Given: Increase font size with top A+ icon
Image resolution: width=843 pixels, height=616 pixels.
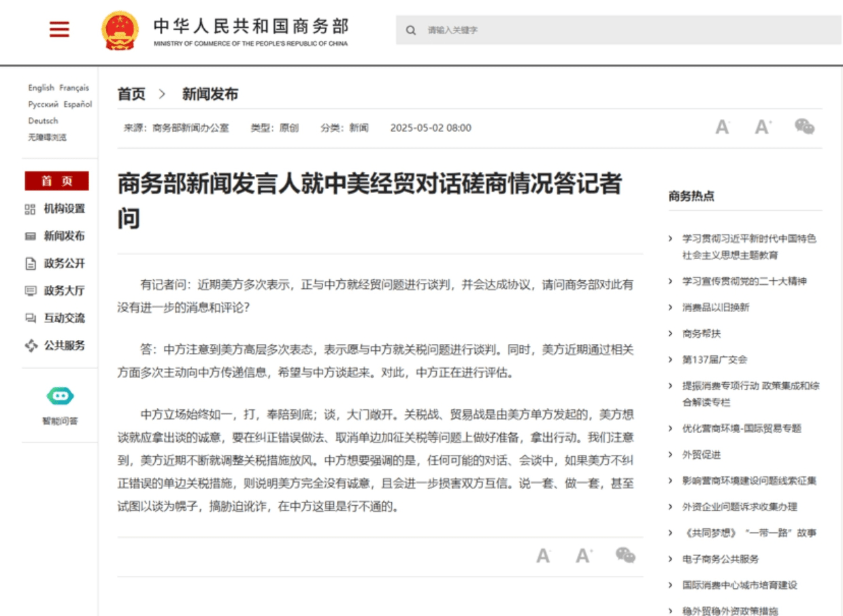Looking at the screenshot, I should [x=763, y=127].
